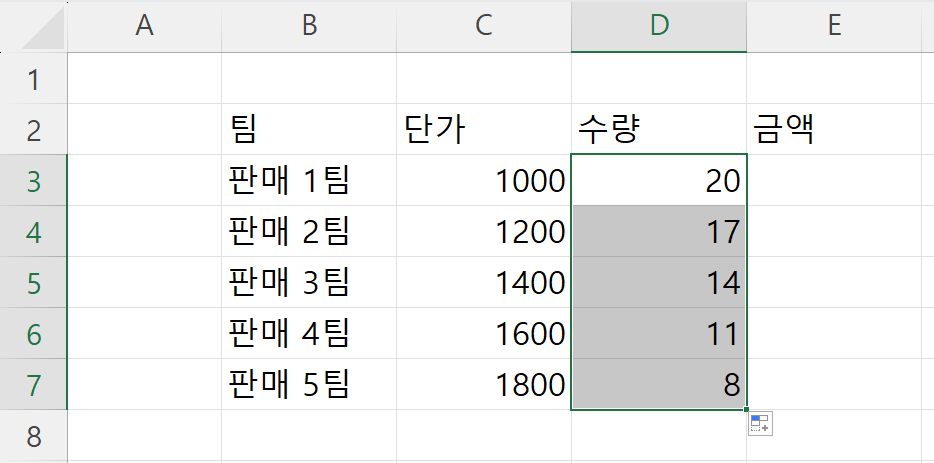Click the Select All corner triangle
Image resolution: width=934 pixels, height=463 pixels.
coord(43,27)
